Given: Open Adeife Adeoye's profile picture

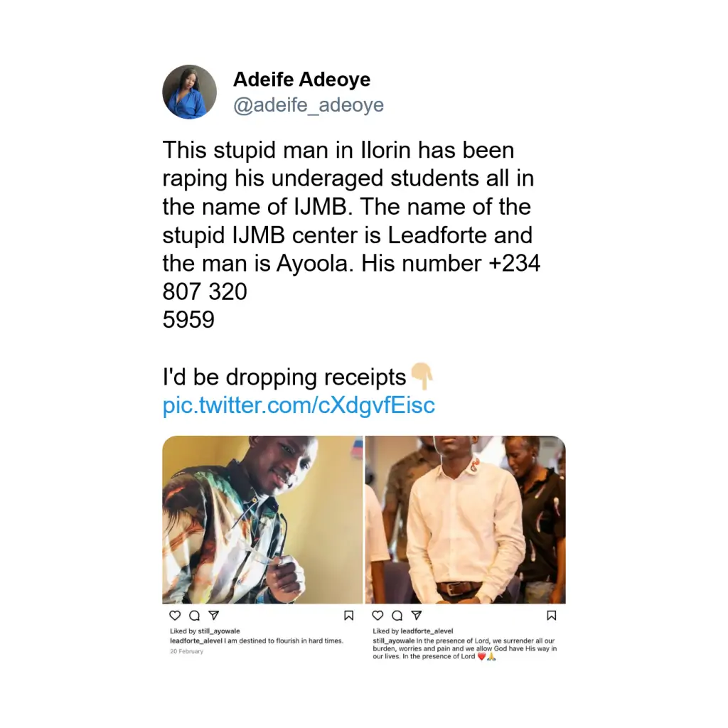Looking at the screenshot, I should click(189, 92).
